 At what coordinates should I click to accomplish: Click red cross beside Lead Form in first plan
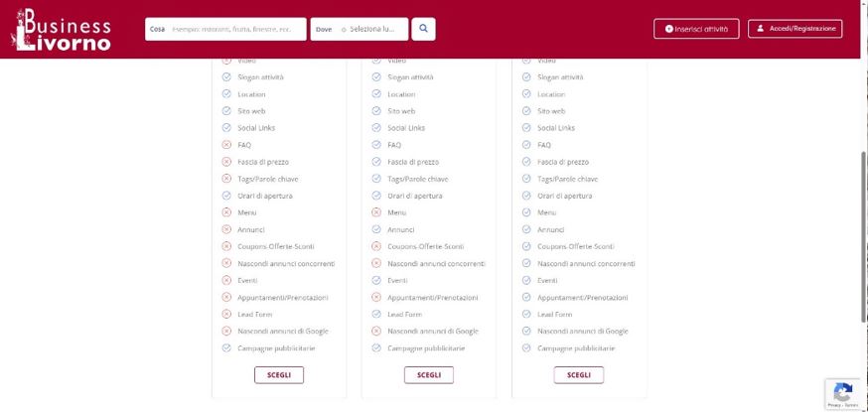226,315
